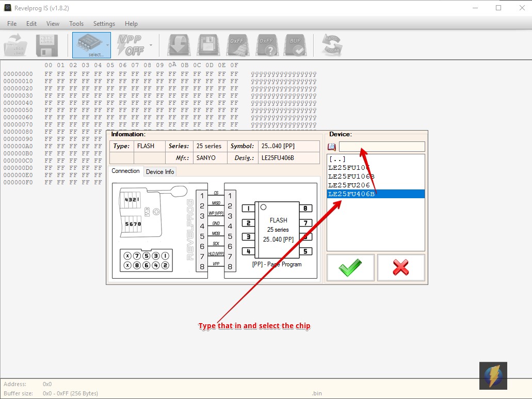Expand the select device dropdown arrow
The width and height of the screenshot is (532, 399).
(108, 45)
